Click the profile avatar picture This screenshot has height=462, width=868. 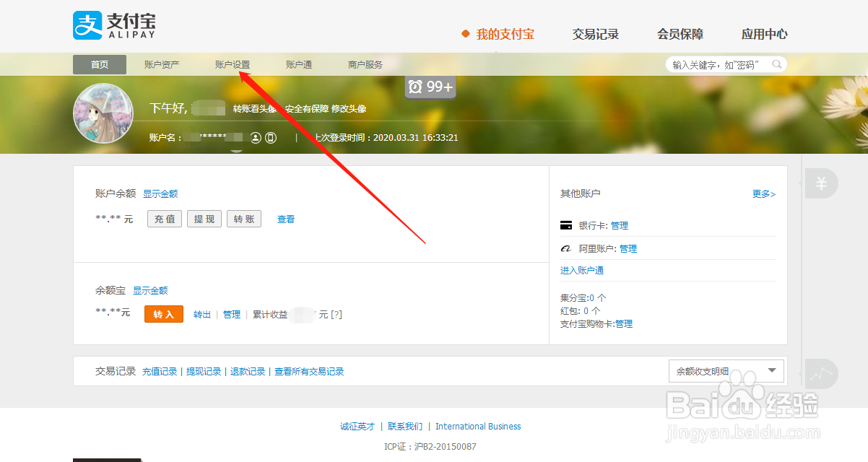point(103,113)
